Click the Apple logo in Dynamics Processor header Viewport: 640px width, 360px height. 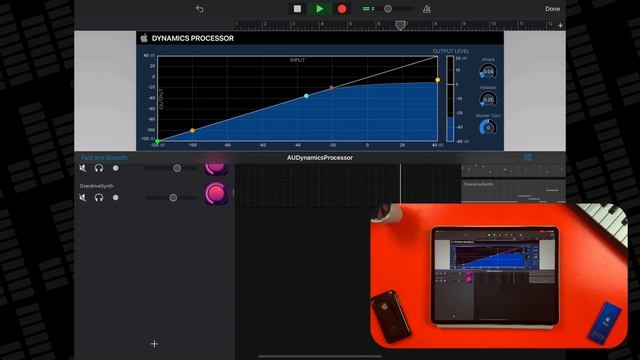point(144,38)
